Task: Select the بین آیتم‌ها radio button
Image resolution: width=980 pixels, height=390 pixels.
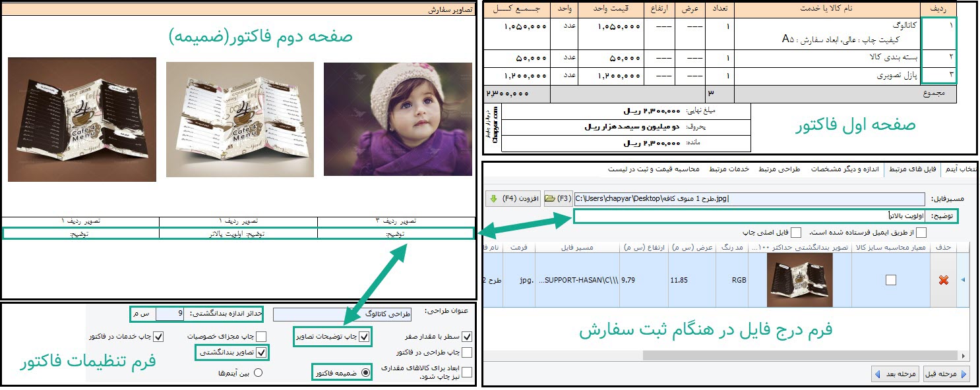Action: 258,373
